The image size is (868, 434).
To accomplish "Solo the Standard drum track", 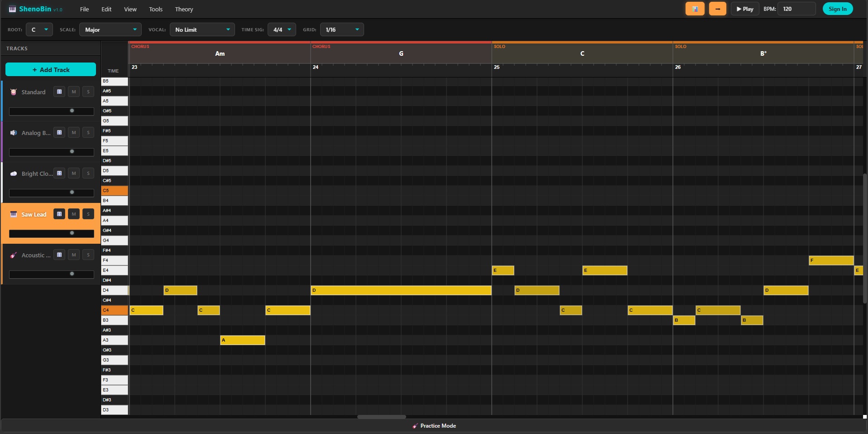I will [88, 92].
